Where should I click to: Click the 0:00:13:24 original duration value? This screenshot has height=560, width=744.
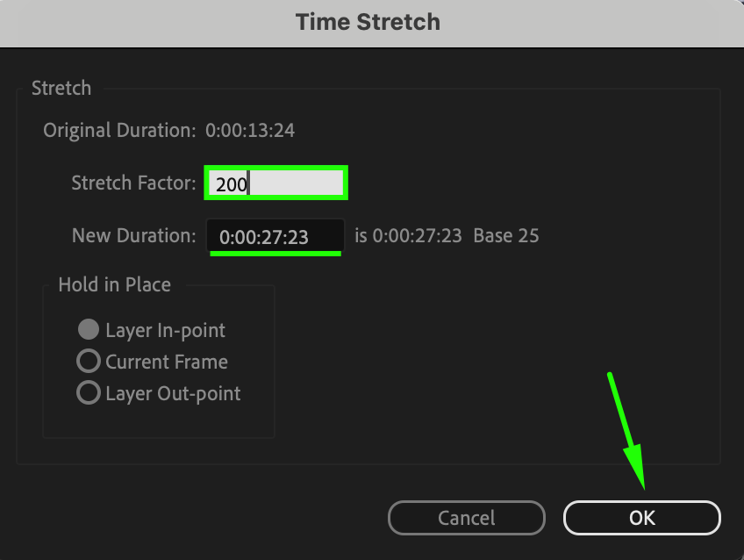[250, 130]
